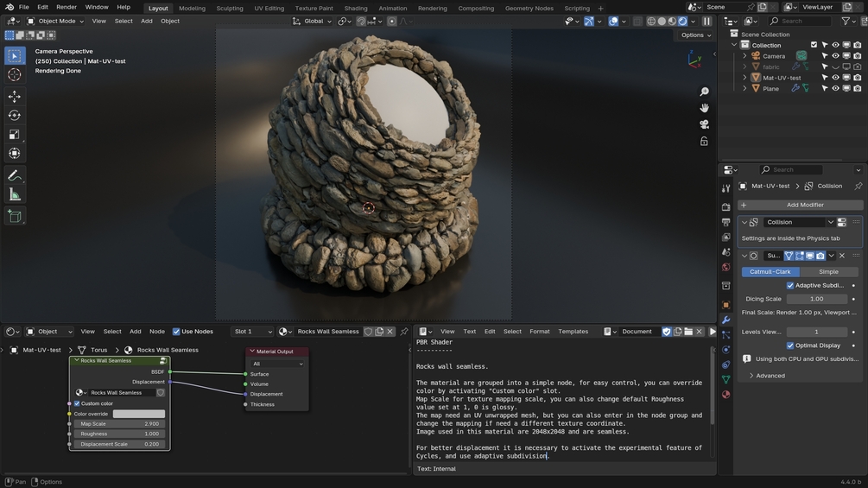868x488 pixels.
Task: Select the Rotate tool
Action: [14, 115]
